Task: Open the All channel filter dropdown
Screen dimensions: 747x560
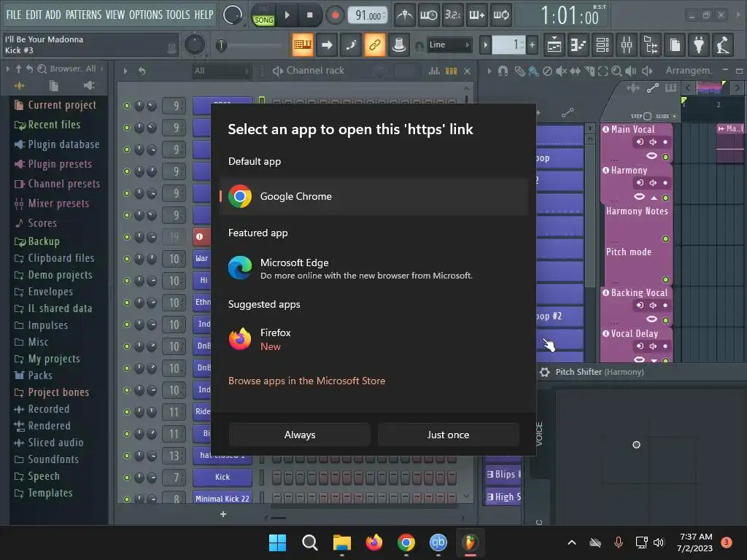Action: click(x=221, y=71)
